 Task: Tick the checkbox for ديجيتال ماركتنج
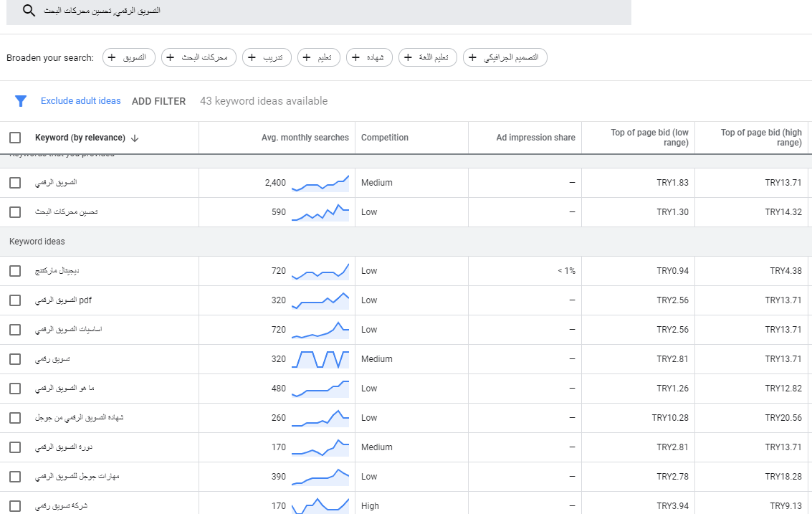tap(15, 270)
